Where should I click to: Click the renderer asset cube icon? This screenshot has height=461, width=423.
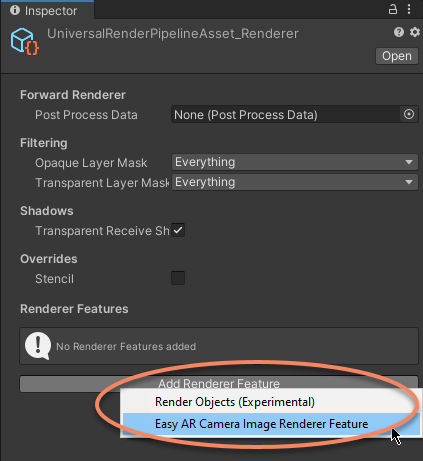click(25, 42)
